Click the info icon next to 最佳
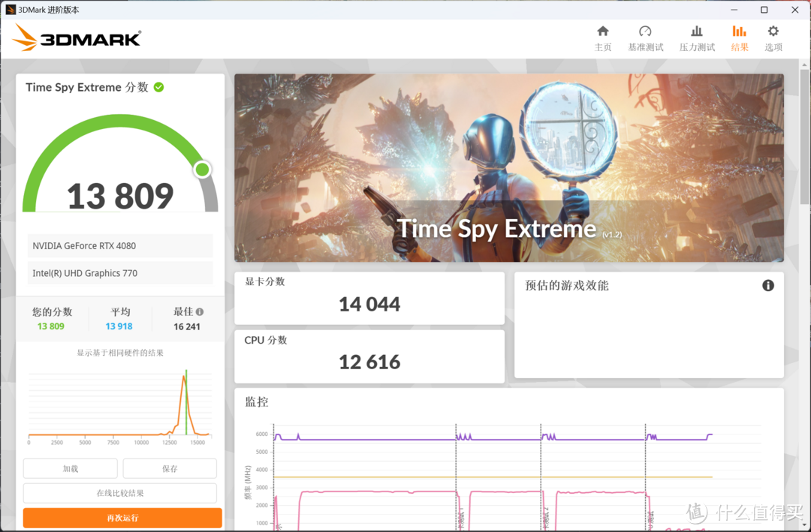The image size is (811, 532). [200, 311]
